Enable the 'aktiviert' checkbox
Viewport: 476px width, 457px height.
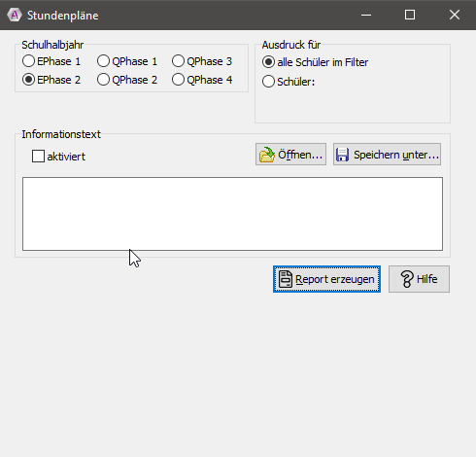point(38,156)
